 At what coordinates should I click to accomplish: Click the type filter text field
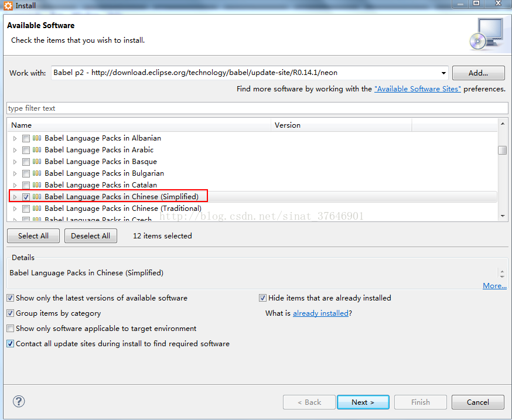pos(257,108)
